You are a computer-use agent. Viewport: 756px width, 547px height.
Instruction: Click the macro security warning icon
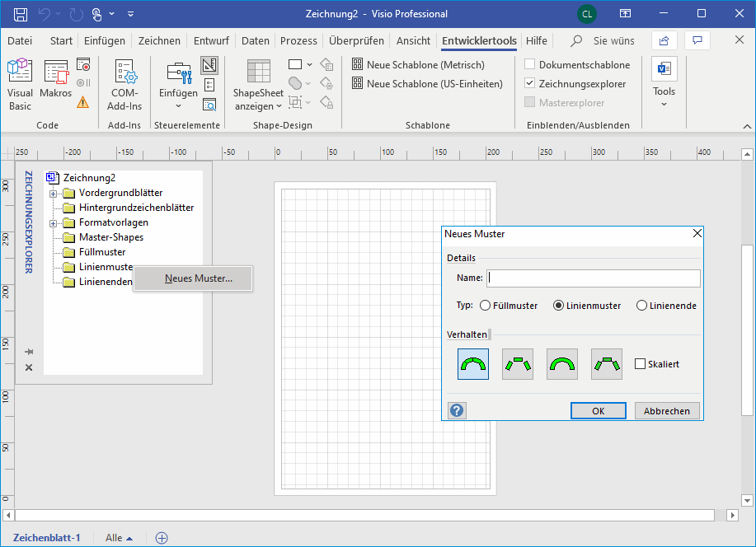click(83, 102)
